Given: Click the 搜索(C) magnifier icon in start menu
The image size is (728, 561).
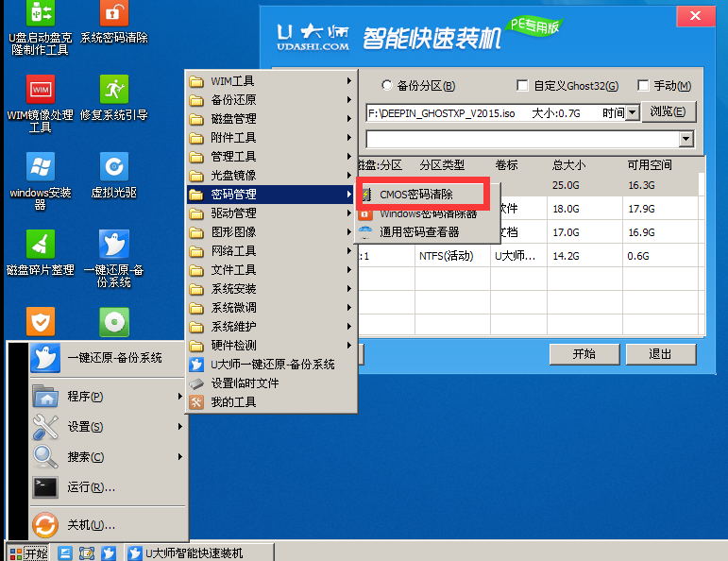Looking at the screenshot, I should pos(45,457).
